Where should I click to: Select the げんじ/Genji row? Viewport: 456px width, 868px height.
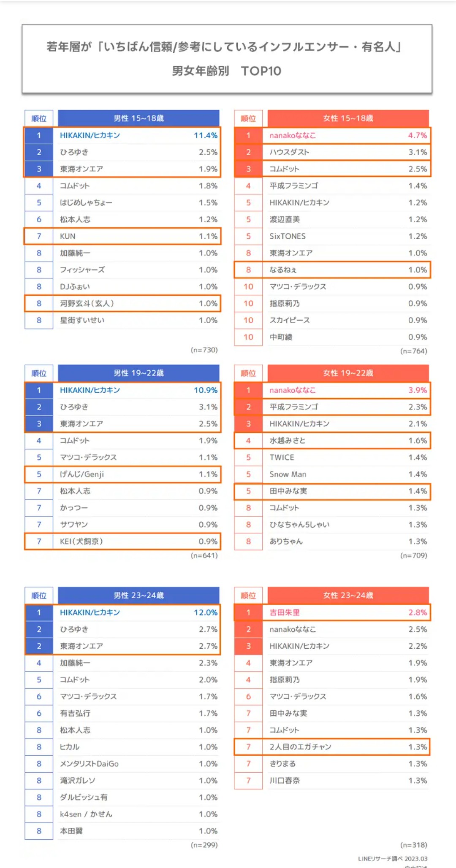click(122, 474)
